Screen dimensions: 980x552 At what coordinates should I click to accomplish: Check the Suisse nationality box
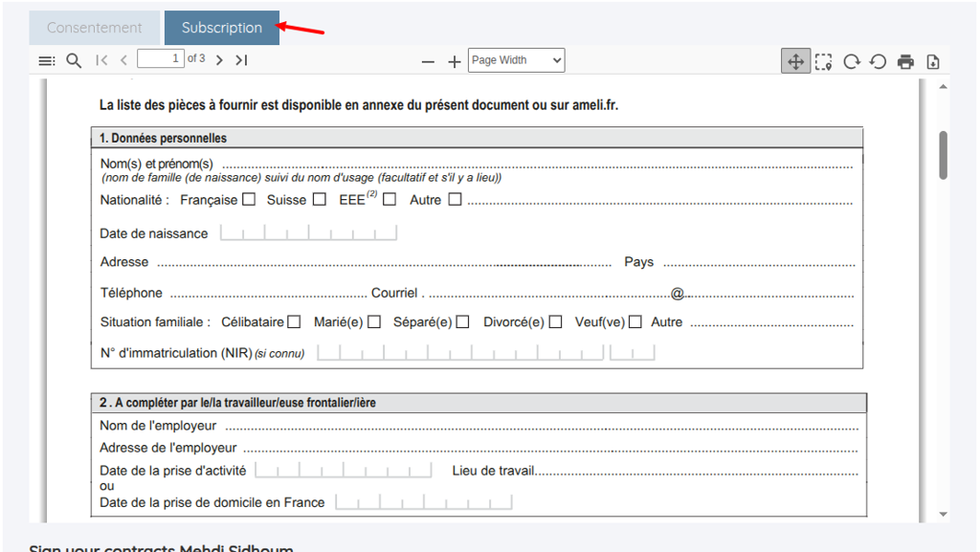point(320,199)
